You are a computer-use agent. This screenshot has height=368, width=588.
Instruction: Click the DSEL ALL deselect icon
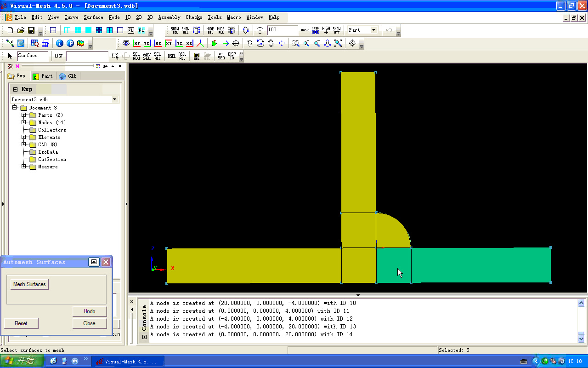pyautogui.click(x=182, y=56)
